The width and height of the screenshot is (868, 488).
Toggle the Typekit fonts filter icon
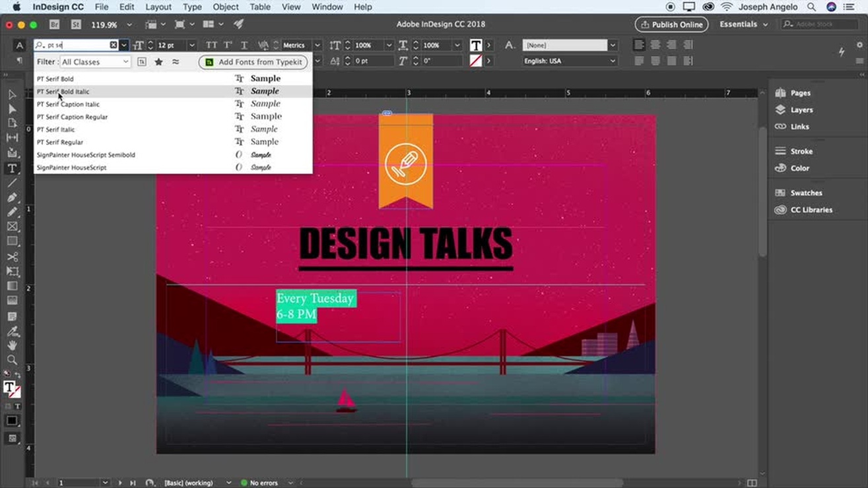point(142,62)
